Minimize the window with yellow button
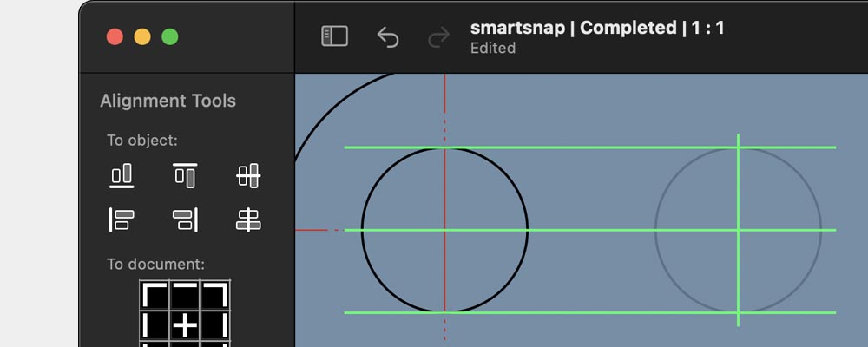The width and height of the screenshot is (868, 347). [142, 37]
